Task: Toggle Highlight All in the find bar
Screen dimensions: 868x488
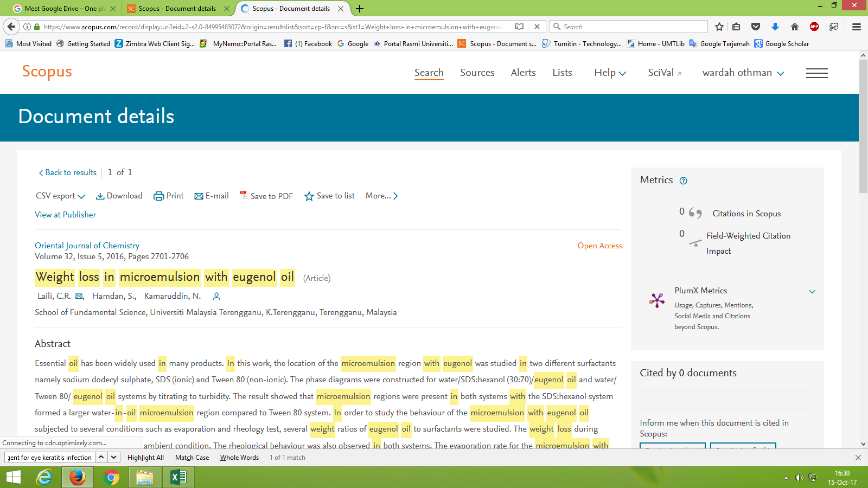Action: [145, 458]
